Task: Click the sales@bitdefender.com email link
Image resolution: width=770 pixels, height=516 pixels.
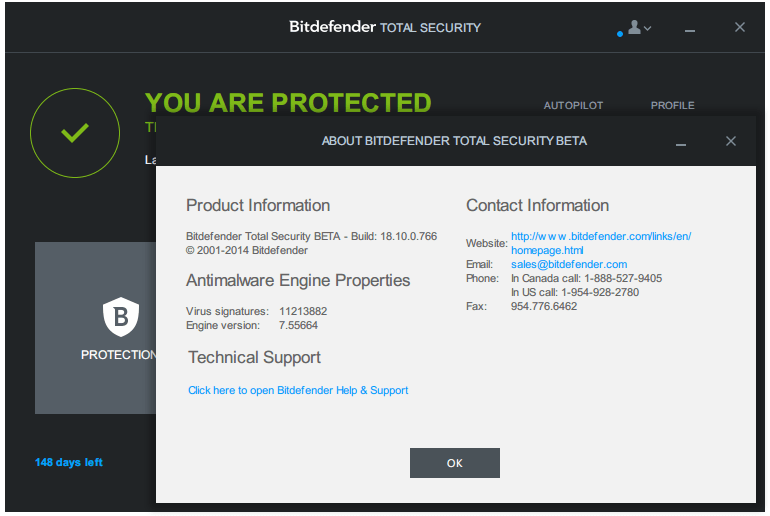Action: tap(569, 264)
